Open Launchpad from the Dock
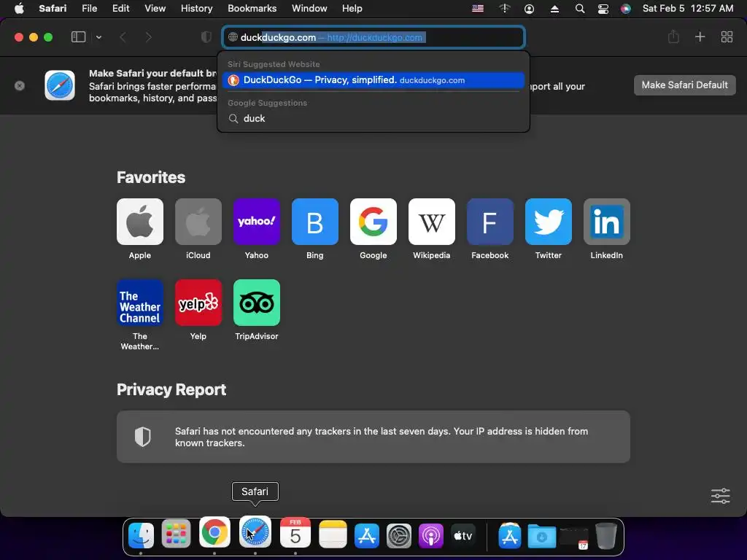Screen dimensions: 747x560 [176, 535]
